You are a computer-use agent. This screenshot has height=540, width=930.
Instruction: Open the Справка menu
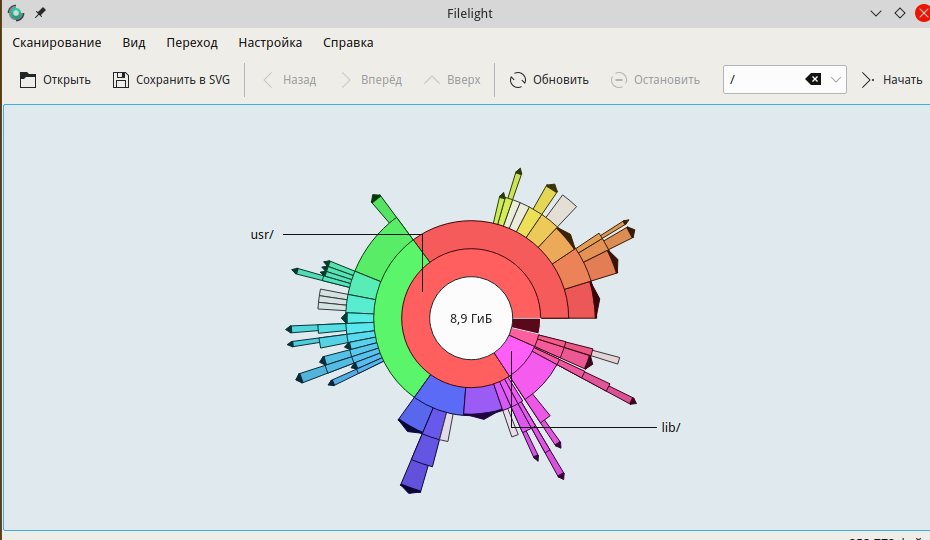coord(348,43)
